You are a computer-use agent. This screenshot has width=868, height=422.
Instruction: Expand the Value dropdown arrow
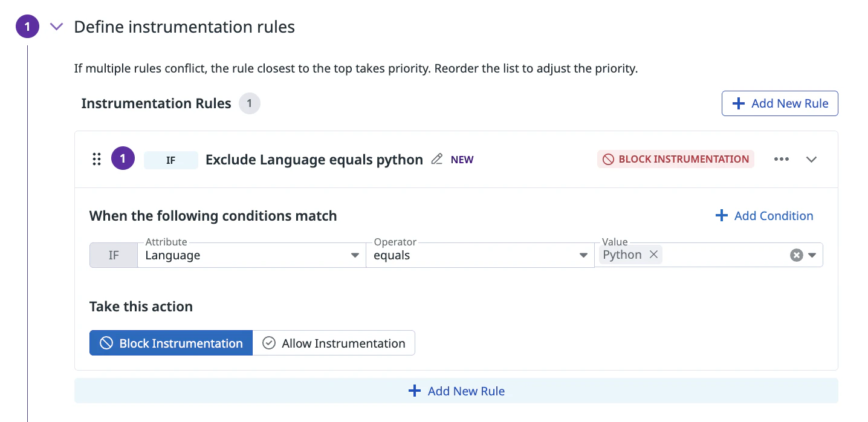point(812,255)
